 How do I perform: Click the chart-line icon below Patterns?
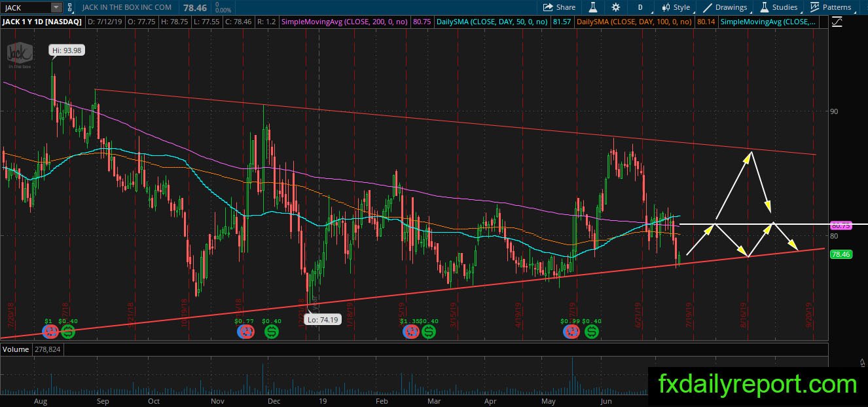pos(837,22)
